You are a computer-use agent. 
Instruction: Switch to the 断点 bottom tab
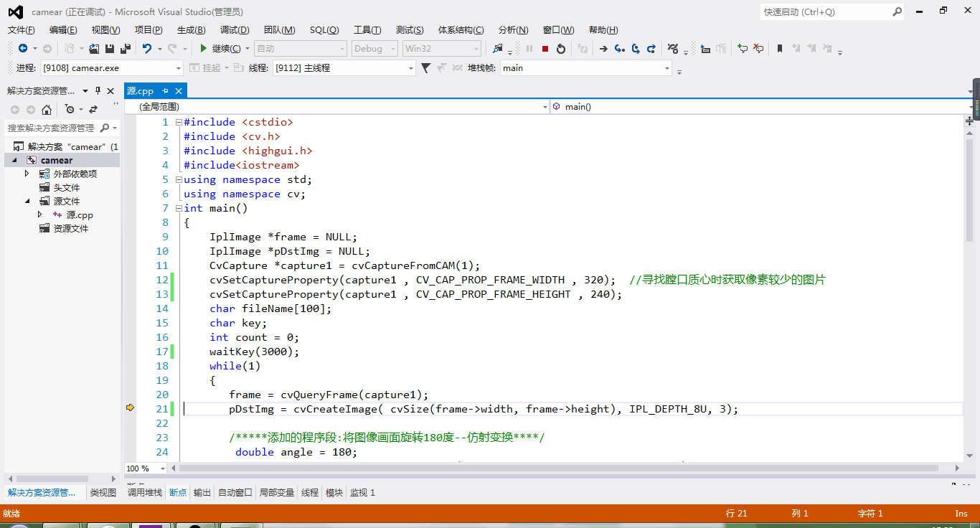click(178, 493)
